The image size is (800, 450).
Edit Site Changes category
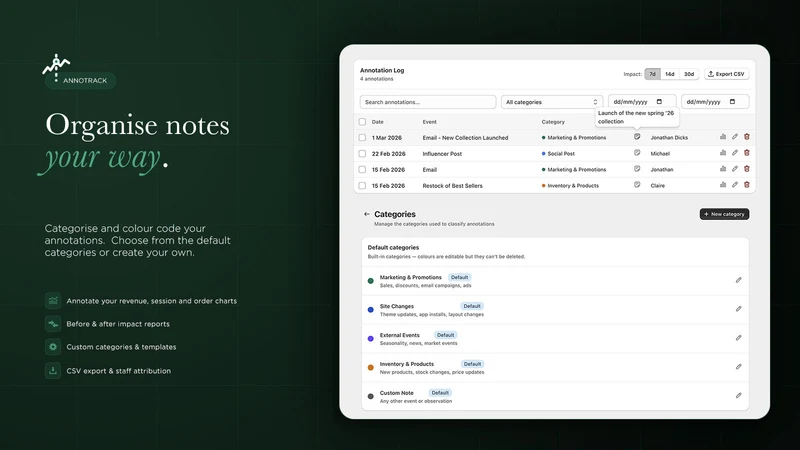pos(738,309)
